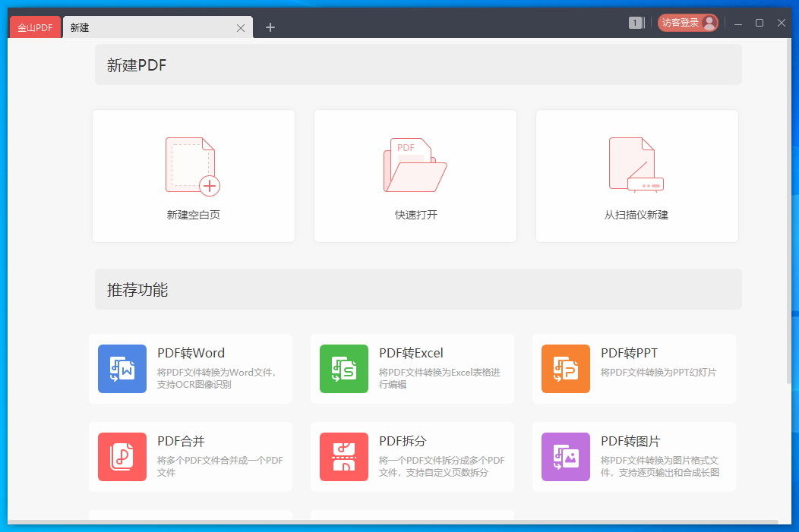Click description 支持逐页输出和合成长图
This screenshot has width=799, height=532.
(x=668, y=473)
